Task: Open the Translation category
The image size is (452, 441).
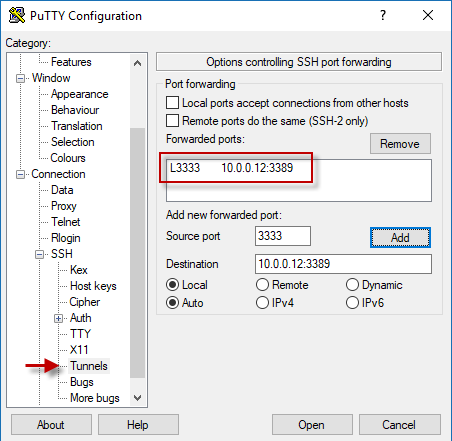Action: (x=77, y=126)
